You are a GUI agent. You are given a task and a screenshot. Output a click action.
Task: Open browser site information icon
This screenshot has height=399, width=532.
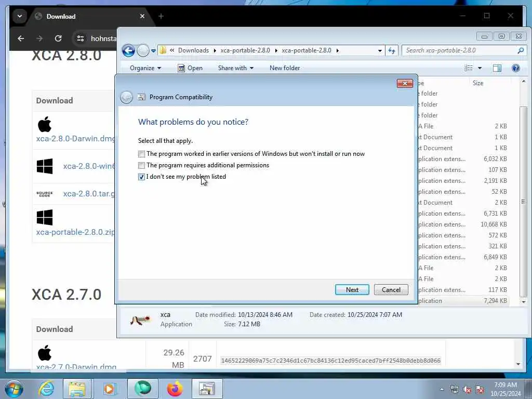point(81,38)
